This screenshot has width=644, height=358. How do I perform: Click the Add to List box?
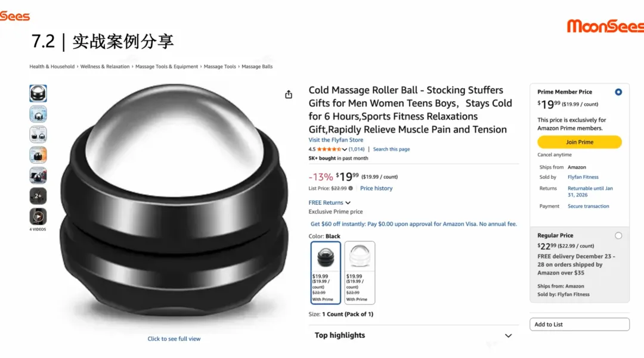(x=579, y=325)
